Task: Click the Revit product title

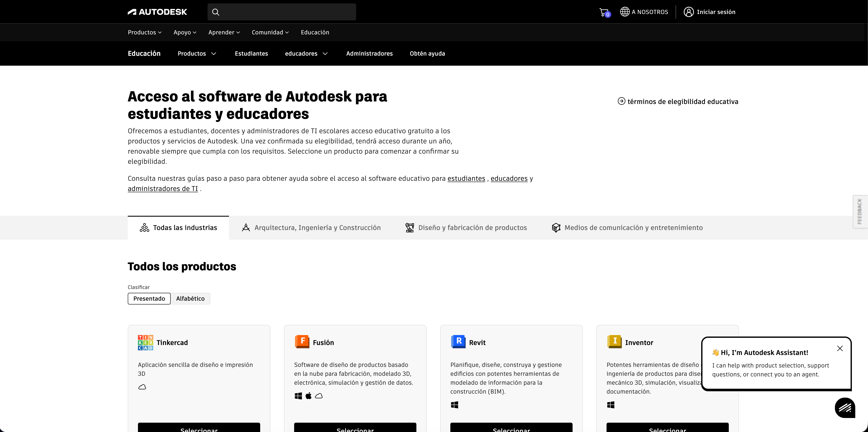Action: click(x=477, y=343)
